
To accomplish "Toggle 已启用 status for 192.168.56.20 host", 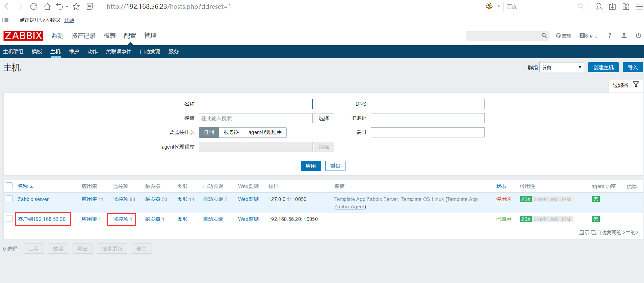I will [x=504, y=219].
